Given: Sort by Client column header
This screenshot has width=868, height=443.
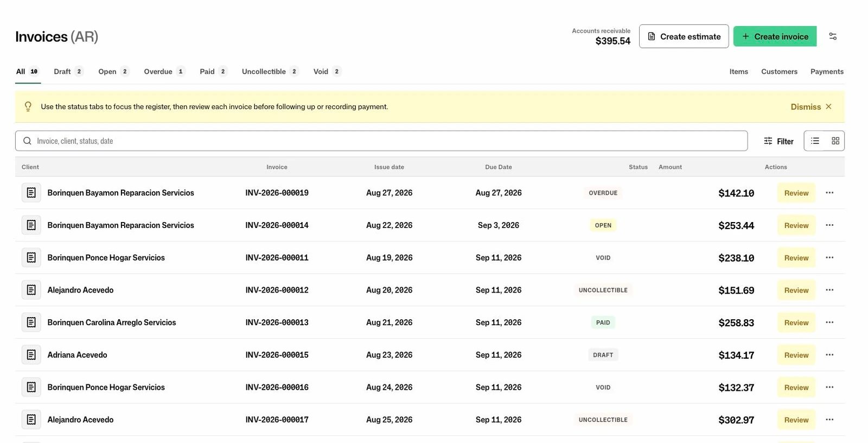Looking at the screenshot, I should (30, 167).
